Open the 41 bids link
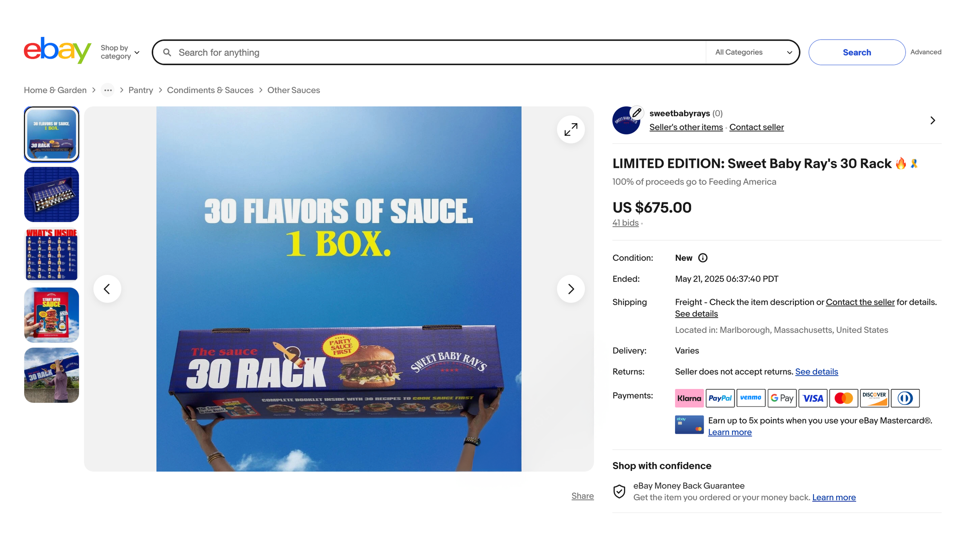The width and height of the screenshot is (980, 536). pos(625,223)
